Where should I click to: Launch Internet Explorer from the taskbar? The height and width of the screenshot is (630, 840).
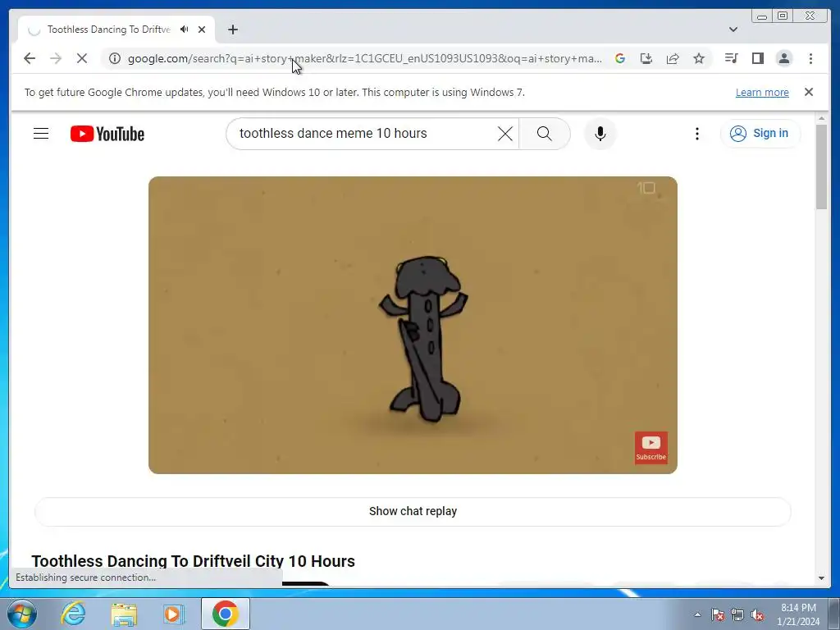(x=73, y=614)
